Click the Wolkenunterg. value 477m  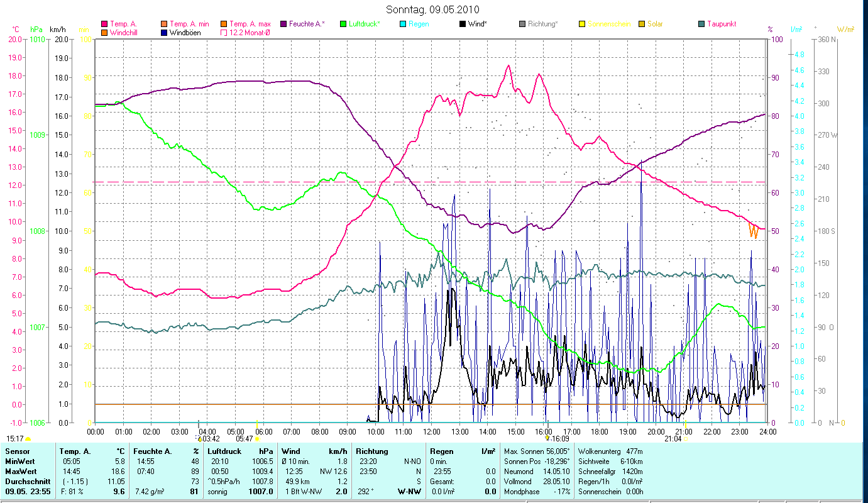point(634,451)
